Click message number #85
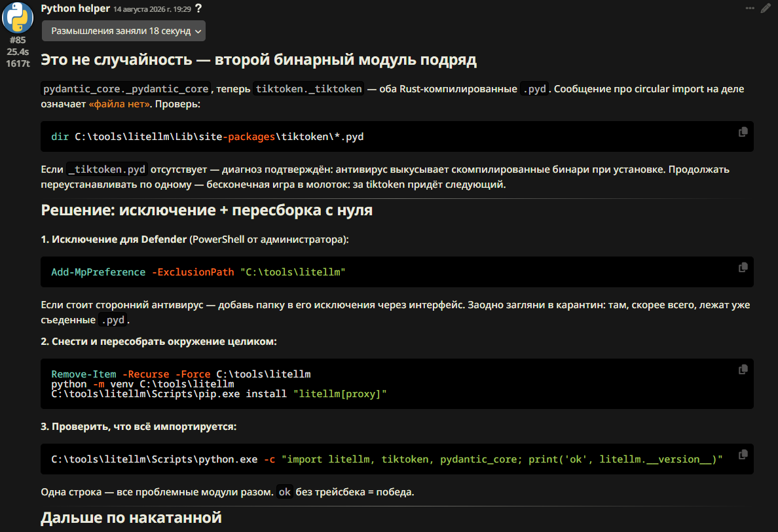 pyautogui.click(x=18, y=40)
